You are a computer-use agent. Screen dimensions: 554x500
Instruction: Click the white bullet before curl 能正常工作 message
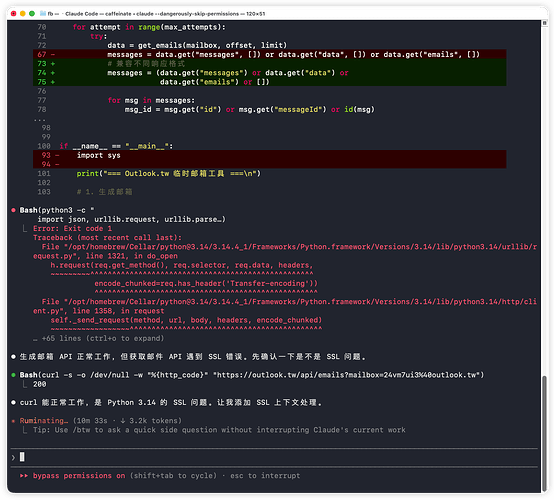tap(13, 402)
